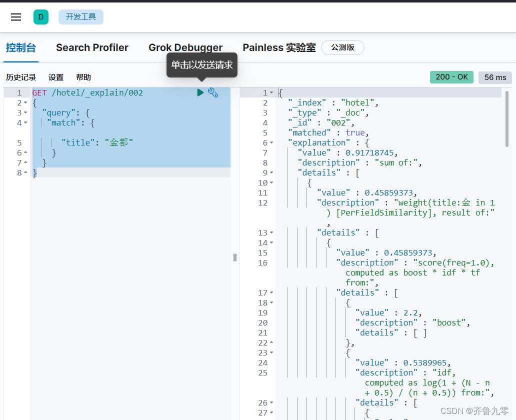Viewport: 516px width, 420px height.
Task: Click the 200 - OK status badge
Action: [x=451, y=77]
